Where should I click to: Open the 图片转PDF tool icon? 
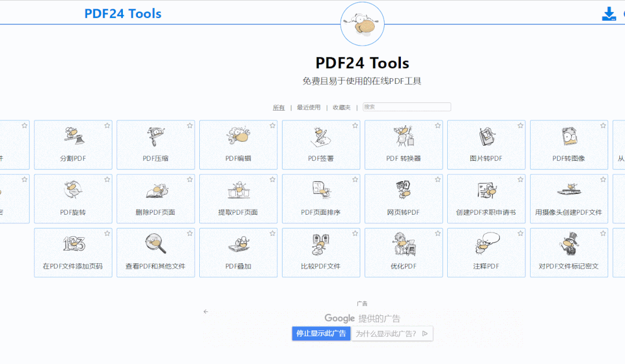click(486, 137)
